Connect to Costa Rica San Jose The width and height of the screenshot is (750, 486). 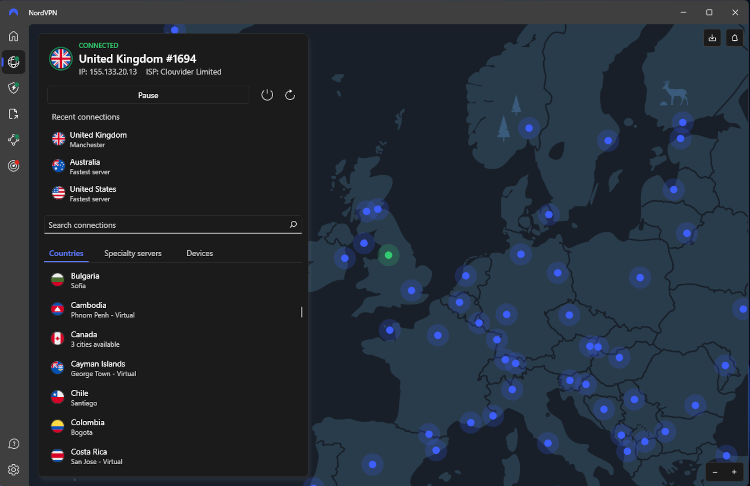[172, 456]
